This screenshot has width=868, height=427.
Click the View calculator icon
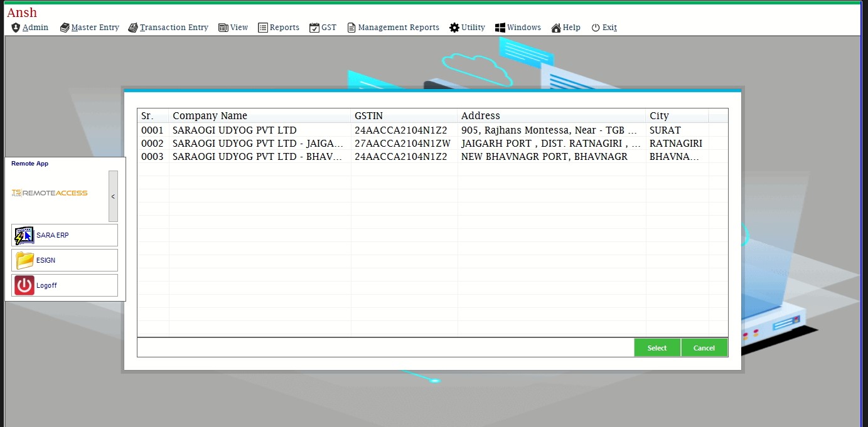pos(223,28)
